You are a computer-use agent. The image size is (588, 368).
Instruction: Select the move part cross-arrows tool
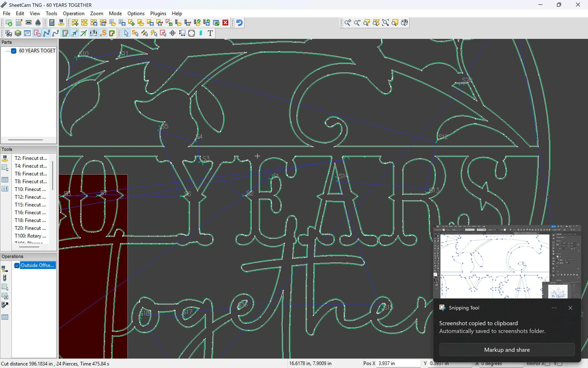click(173, 33)
